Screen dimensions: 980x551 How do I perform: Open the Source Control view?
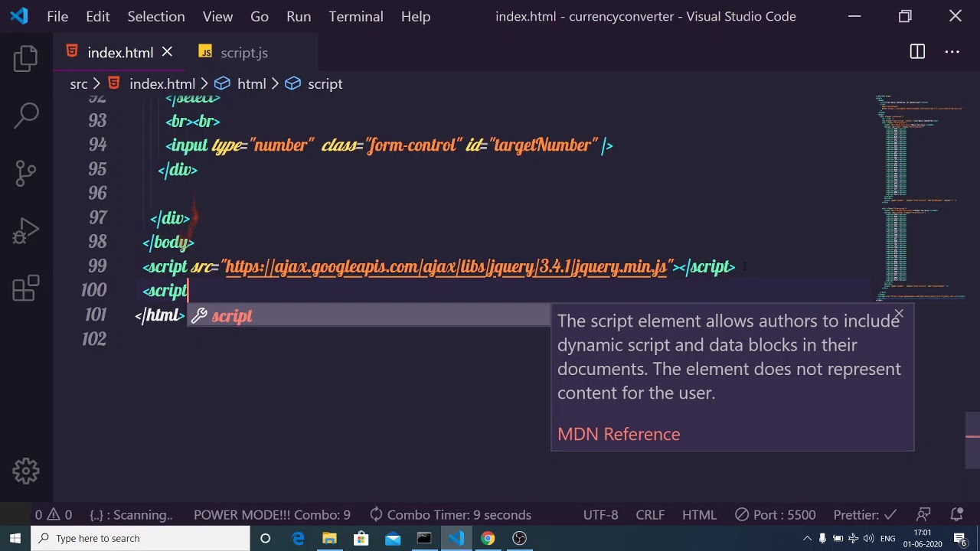pos(26,173)
